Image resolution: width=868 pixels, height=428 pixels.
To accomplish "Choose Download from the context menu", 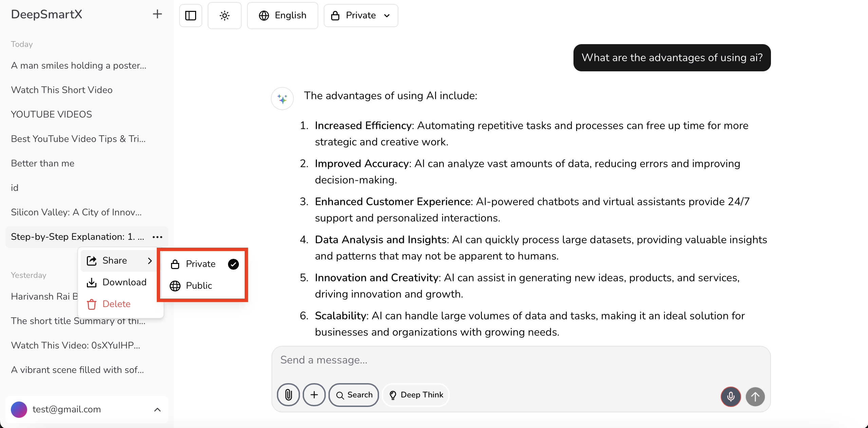I will click(124, 282).
